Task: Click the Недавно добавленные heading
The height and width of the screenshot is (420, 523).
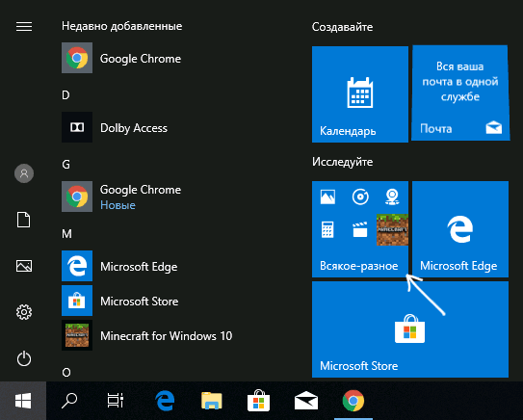Action: pyautogui.click(x=122, y=26)
